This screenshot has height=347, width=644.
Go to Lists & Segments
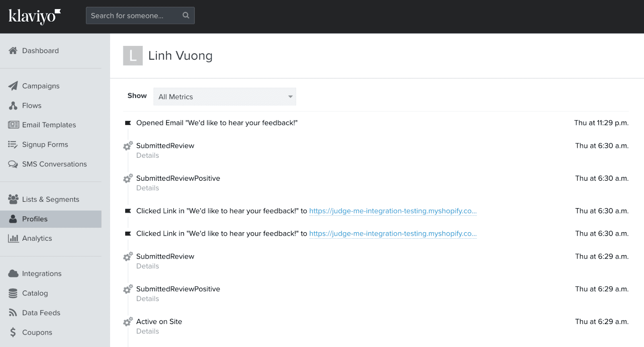point(50,199)
